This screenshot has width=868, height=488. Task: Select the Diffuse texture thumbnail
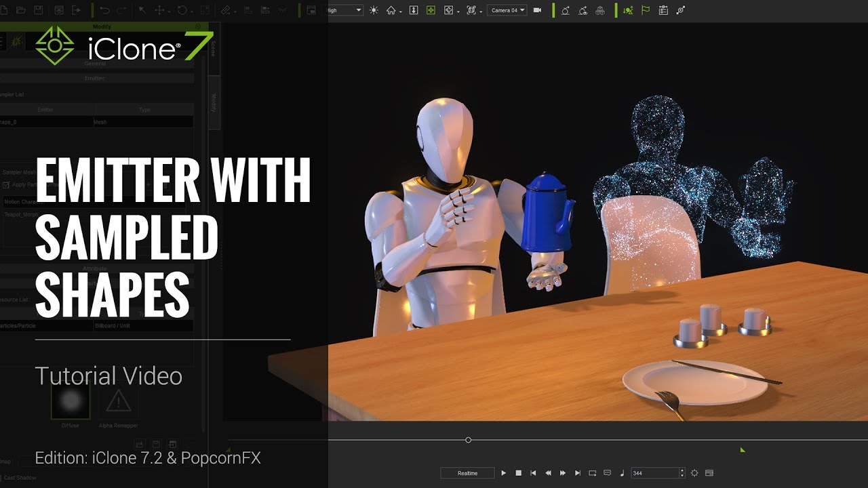click(x=71, y=402)
